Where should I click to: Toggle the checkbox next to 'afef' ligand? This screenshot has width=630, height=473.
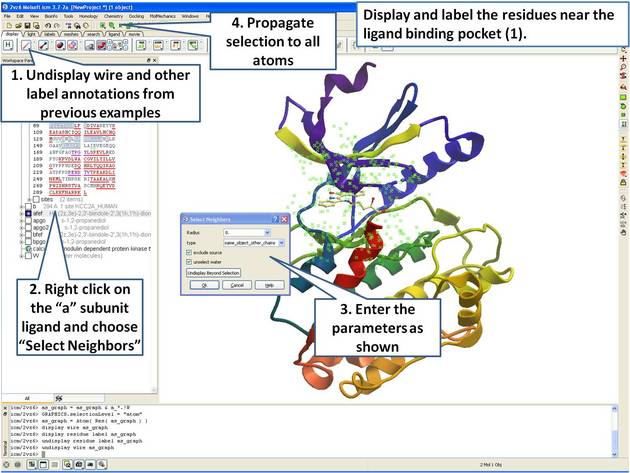tap(30, 213)
